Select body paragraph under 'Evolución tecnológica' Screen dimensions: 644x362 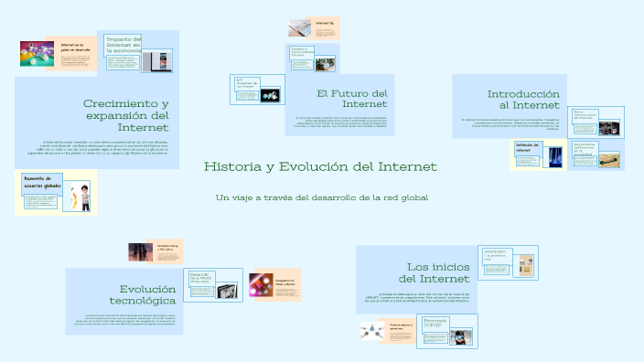tap(124, 320)
